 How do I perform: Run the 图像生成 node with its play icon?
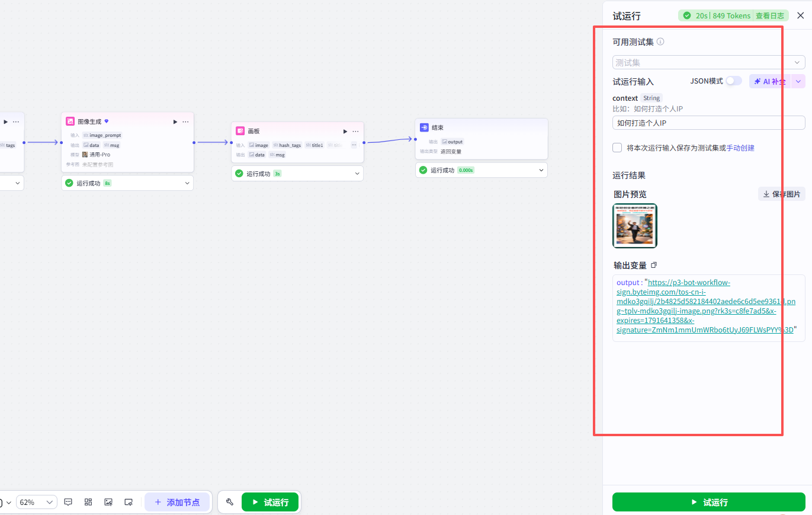coord(175,121)
